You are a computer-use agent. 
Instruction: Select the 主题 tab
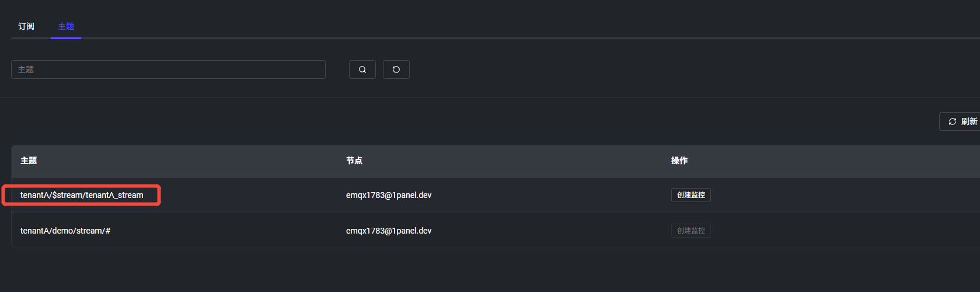[66, 26]
